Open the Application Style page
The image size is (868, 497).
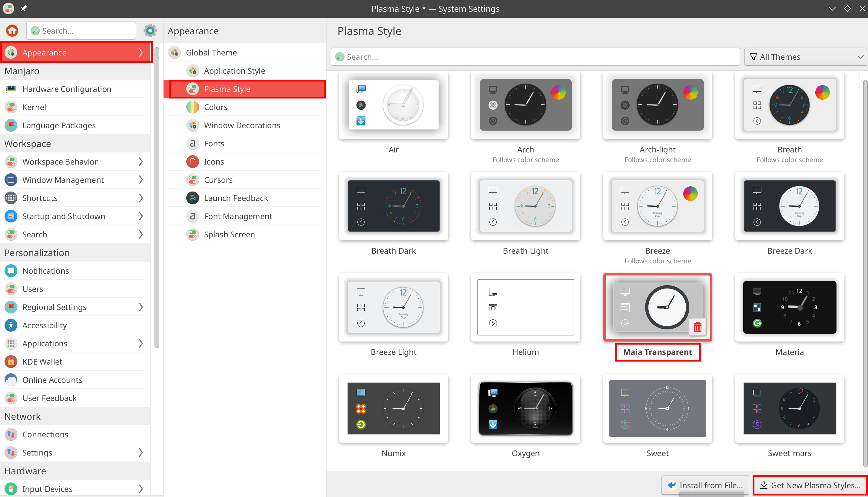[244, 71]
